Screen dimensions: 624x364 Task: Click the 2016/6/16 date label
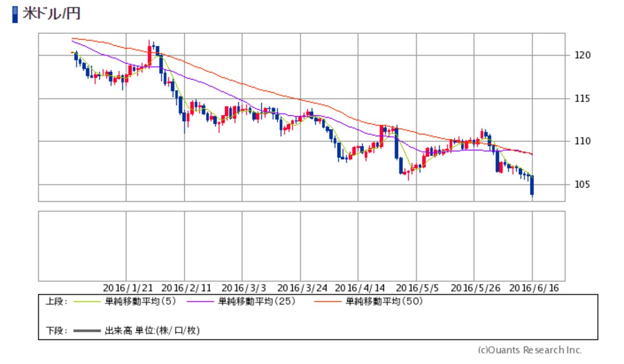(535, 288)
